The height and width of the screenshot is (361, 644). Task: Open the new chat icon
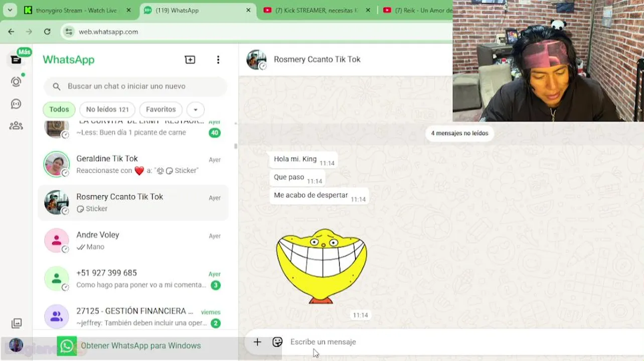point(190,60)
